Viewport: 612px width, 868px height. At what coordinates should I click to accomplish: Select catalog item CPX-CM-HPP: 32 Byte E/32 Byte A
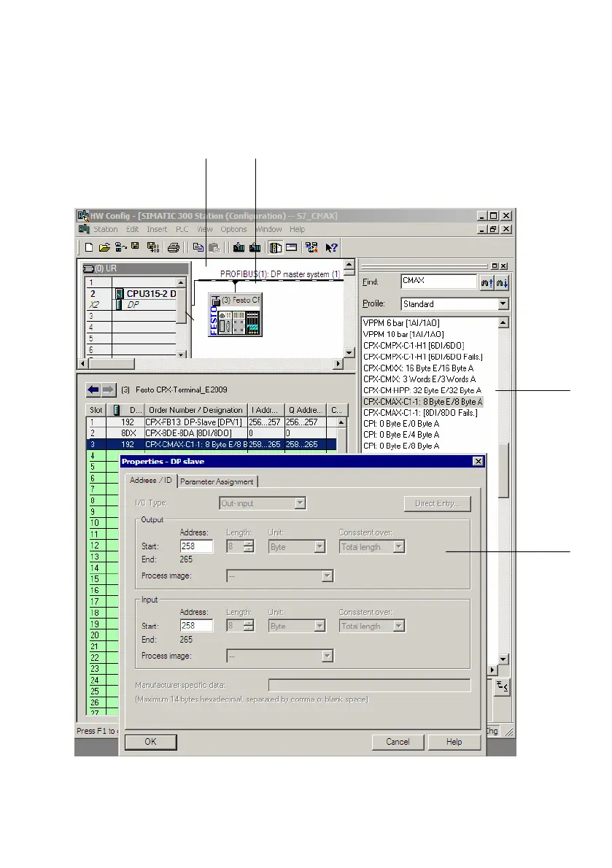[x=422, y=390]
